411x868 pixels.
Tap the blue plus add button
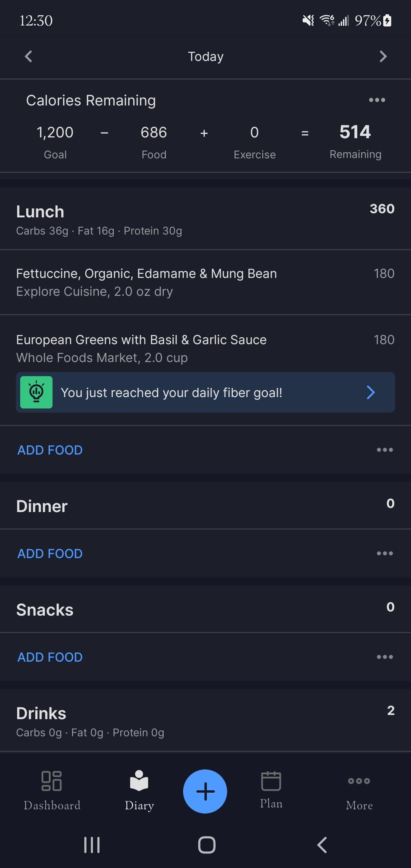205,791
